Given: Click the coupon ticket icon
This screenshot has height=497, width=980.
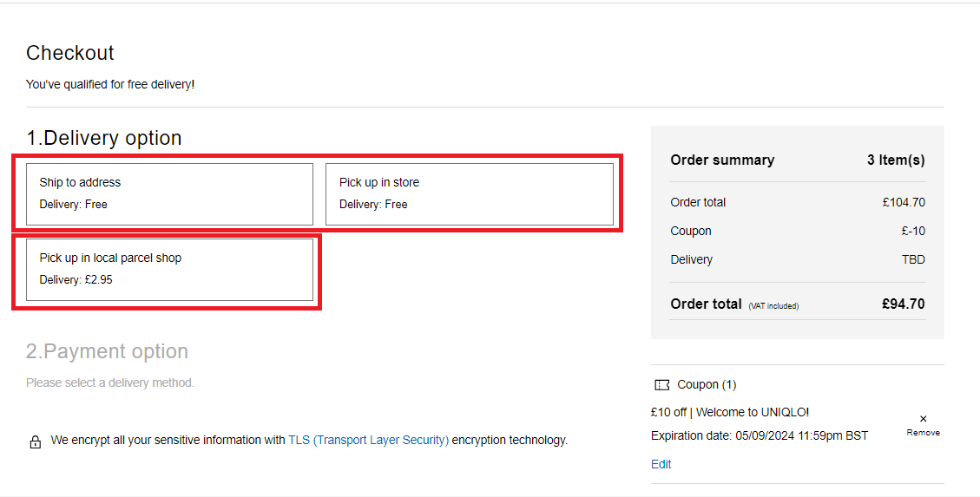Looking at the screenshot, I should [x=662, y=385].
